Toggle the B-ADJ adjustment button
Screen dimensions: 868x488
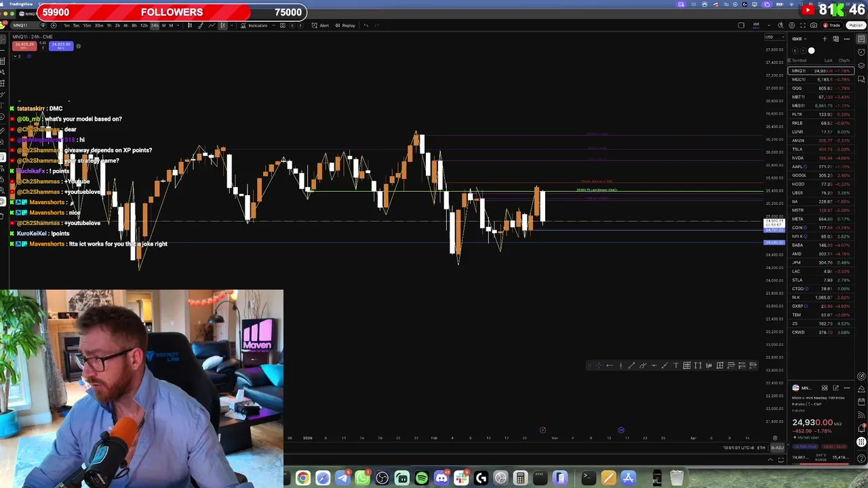pyautogui.click(x=777, y=447)
